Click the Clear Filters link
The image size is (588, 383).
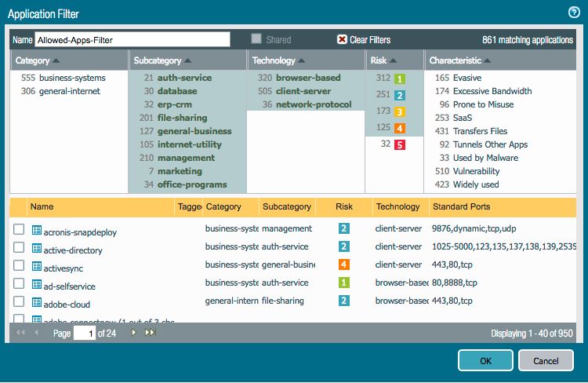(370, 40)
